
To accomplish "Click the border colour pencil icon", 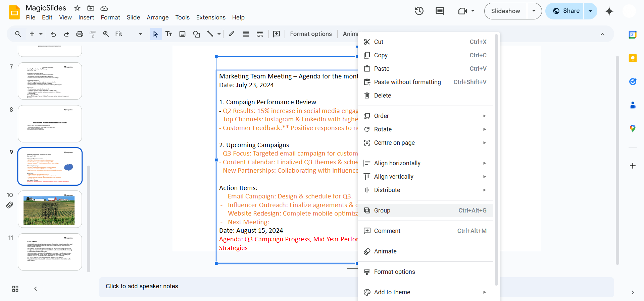I will pos(232,34).
